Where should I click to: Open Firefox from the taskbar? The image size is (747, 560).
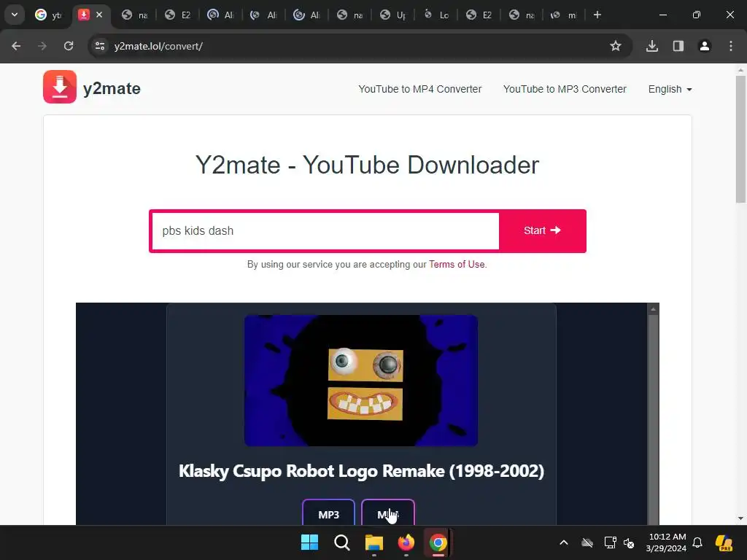coord(406,542)
